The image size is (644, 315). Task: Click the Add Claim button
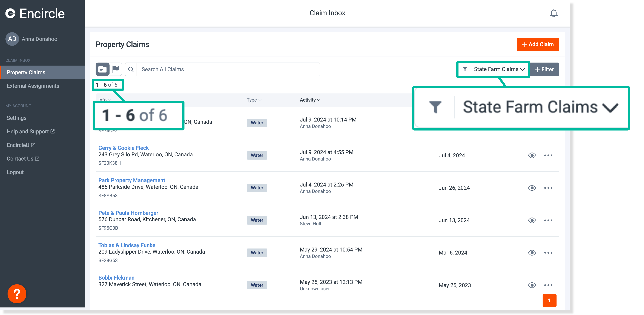point(538,44)
